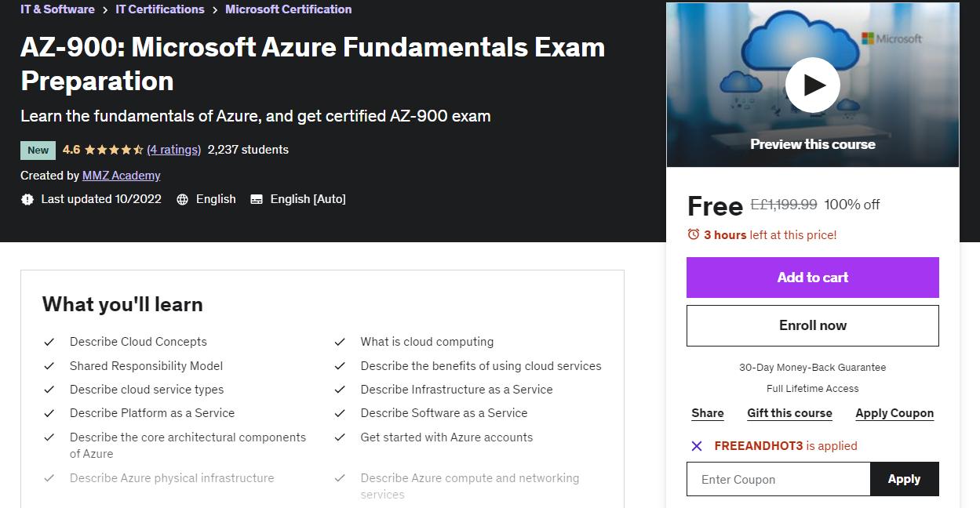Click the closed captions icon beside English [Auto]
The width and height of the screenshot is (980, 508).
pyautogui.click(x=257, y=199)
